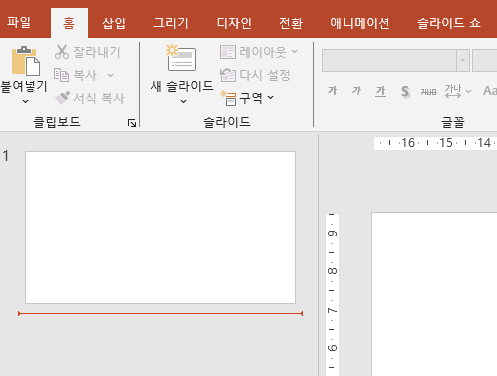The width and height of the screenshot is (497, 376).
Task: Click the 구역 (Section) icon
Action: click(229, 98)
